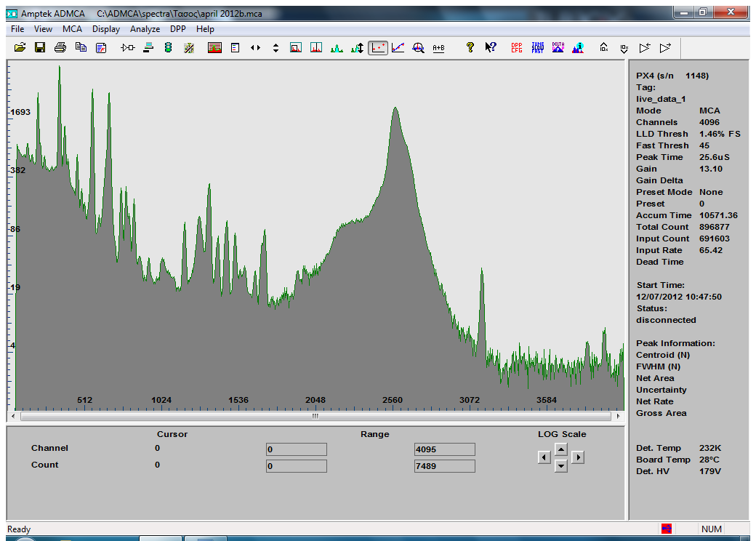Click the A+B sum spectra icon
The image size is (756, 541).
[439, 47]
